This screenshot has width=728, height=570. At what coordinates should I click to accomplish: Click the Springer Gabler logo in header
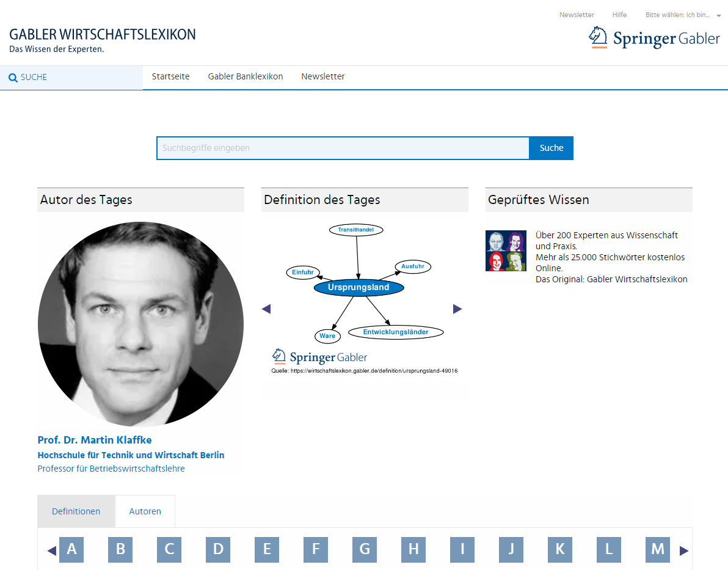click(654, 38)
